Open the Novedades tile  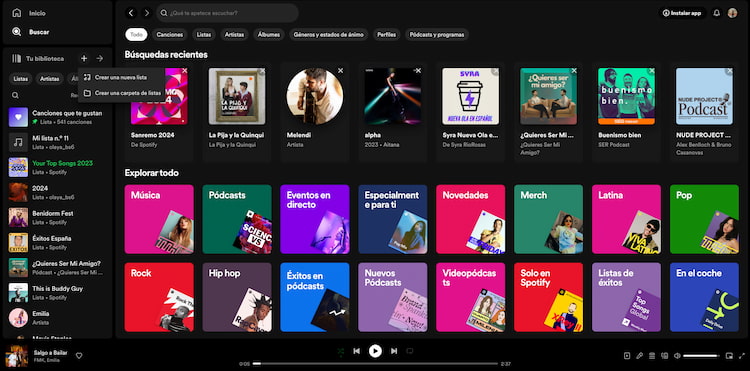[x=471, y=219]
